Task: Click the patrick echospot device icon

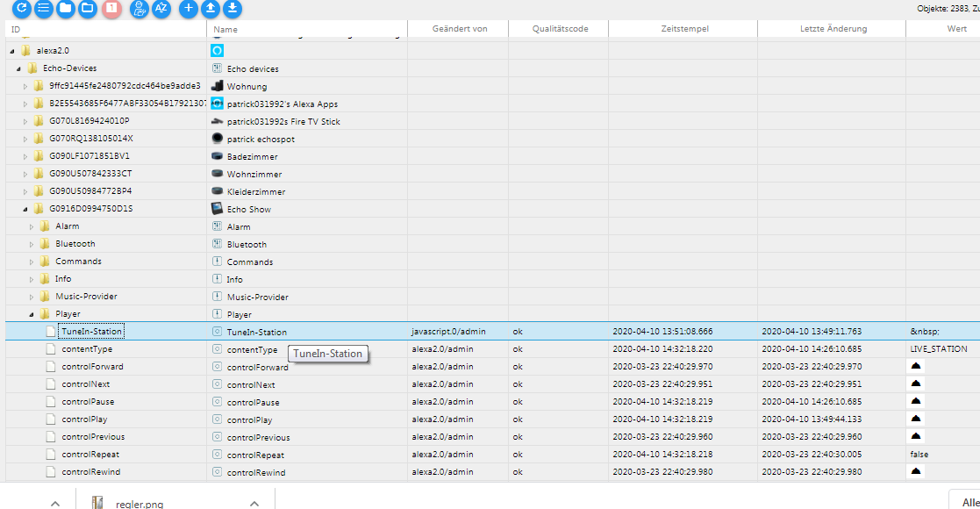Action: (x=217, y=138)
